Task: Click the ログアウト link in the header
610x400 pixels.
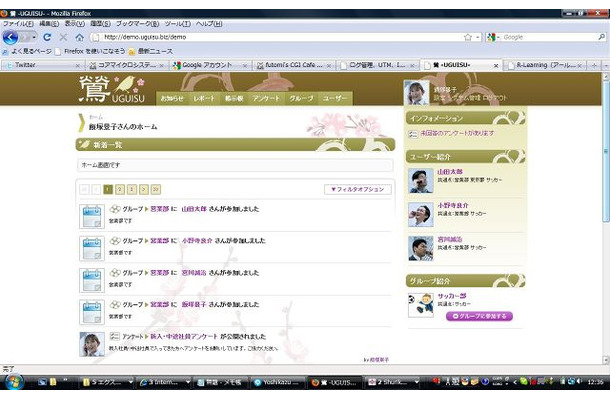Action: click(x=494, y=98)
